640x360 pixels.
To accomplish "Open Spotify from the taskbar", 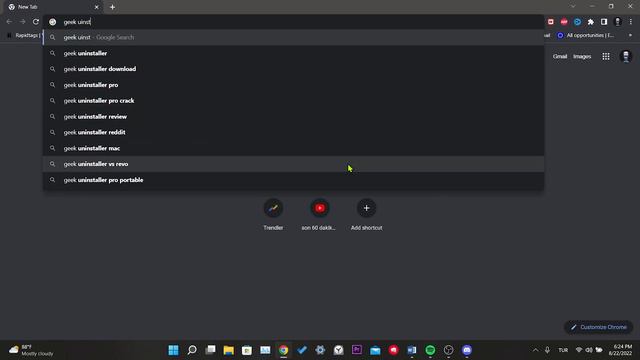I will [x=430, y=350].
